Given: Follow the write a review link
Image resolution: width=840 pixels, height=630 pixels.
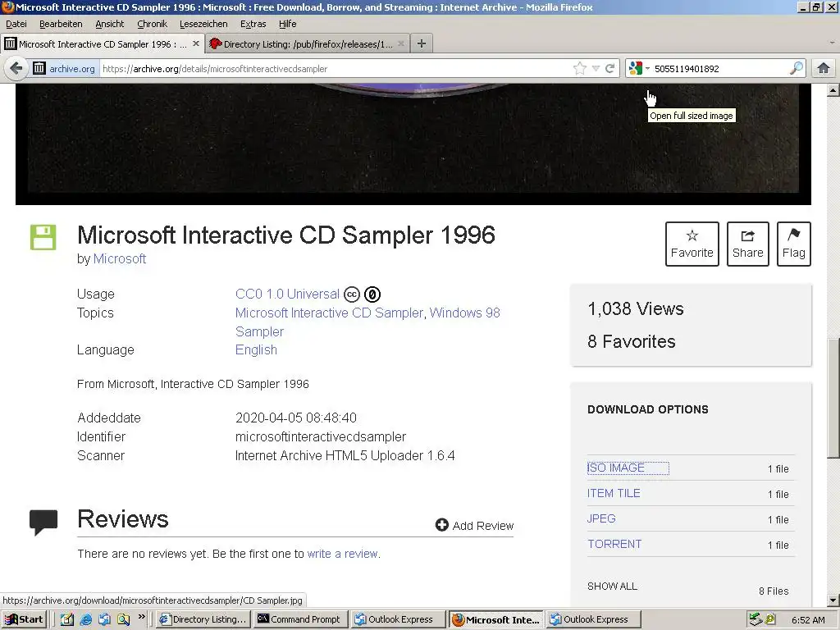Looking at the screenshot, I should click(342, 554).
